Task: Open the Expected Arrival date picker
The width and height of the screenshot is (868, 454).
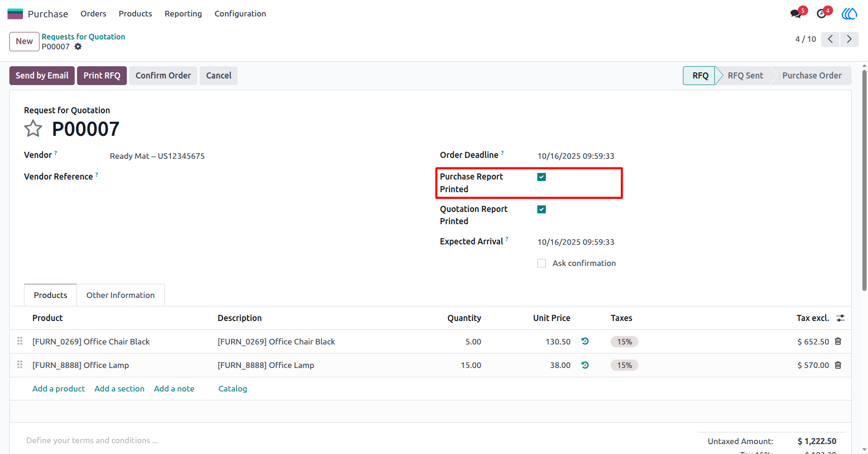Action: [x=576, y=242]
